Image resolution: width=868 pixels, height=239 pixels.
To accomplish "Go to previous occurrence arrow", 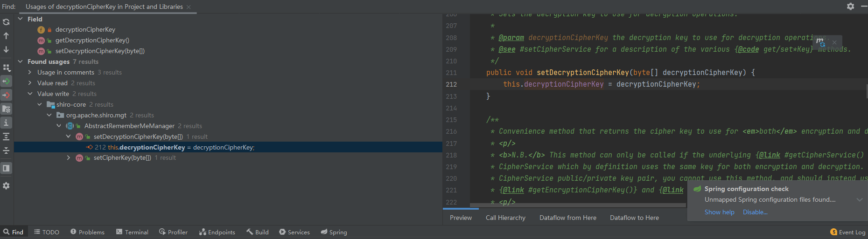I will coord(6,35).
